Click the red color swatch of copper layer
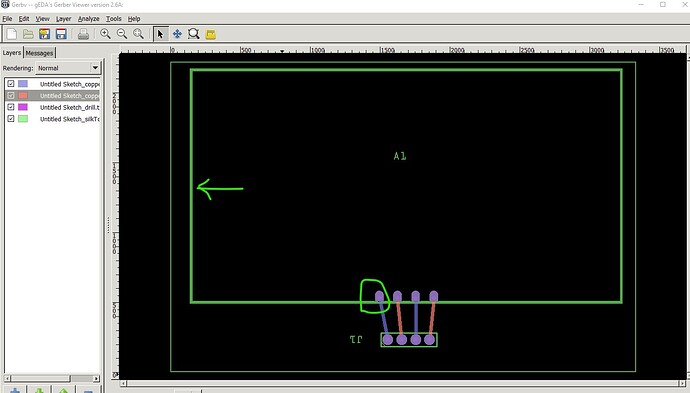This screenshot has height=393, width=690. click(x=23, y=95)
